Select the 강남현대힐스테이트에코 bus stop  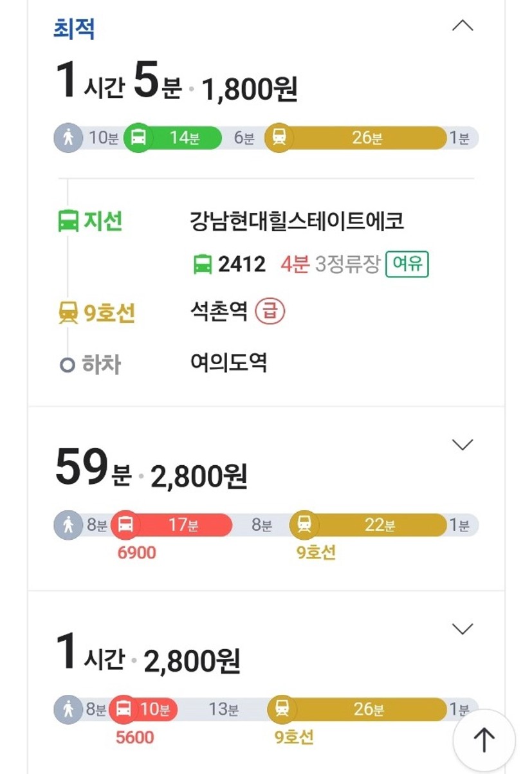coord(297,221)
